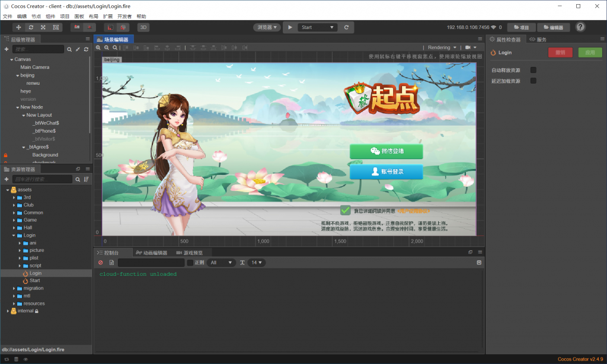The width and height of the screenshot is (607, 364).
Task: Toggle the 正则 regex checkbox in console
Action: tap(190, 263)
